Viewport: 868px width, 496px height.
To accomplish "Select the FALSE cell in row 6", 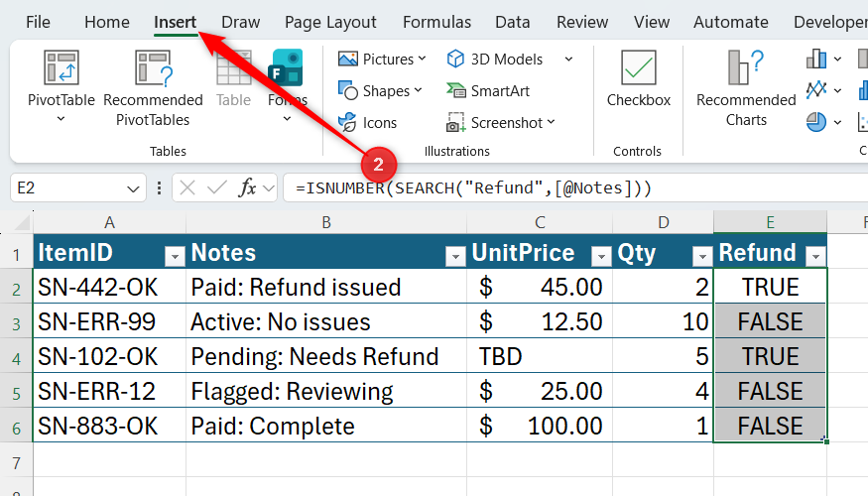I will click(x=770, y=426).
